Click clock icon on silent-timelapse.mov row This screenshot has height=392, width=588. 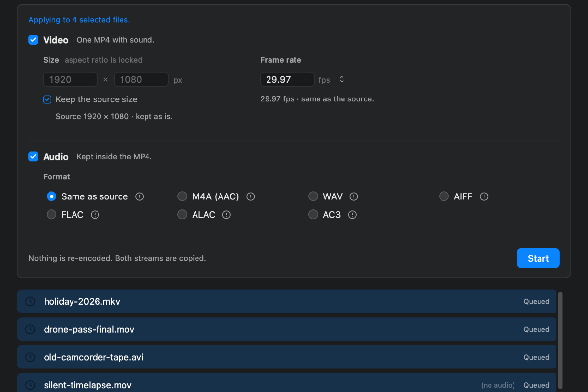coord(30,385)
